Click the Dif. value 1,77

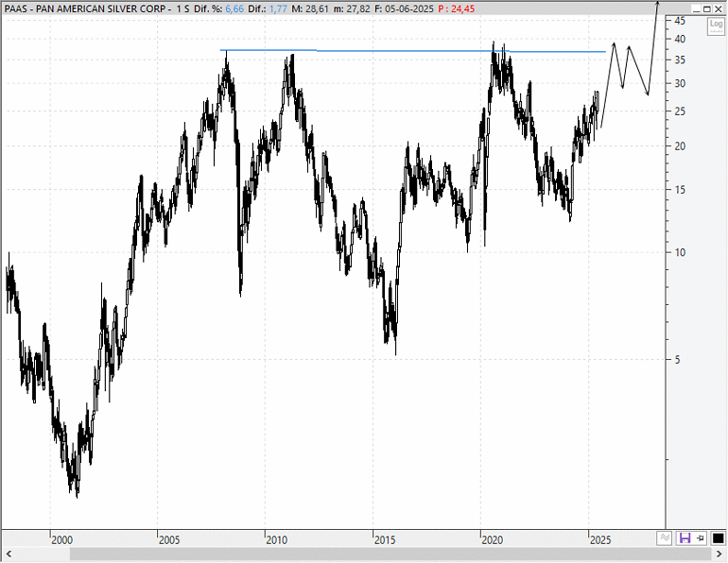(278, 9)
